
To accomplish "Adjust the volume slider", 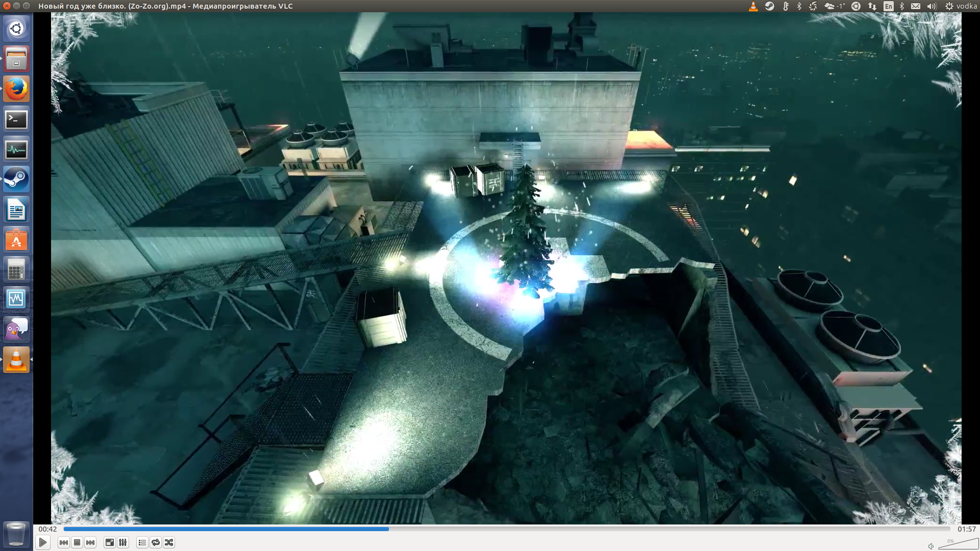I will [958, 545].
